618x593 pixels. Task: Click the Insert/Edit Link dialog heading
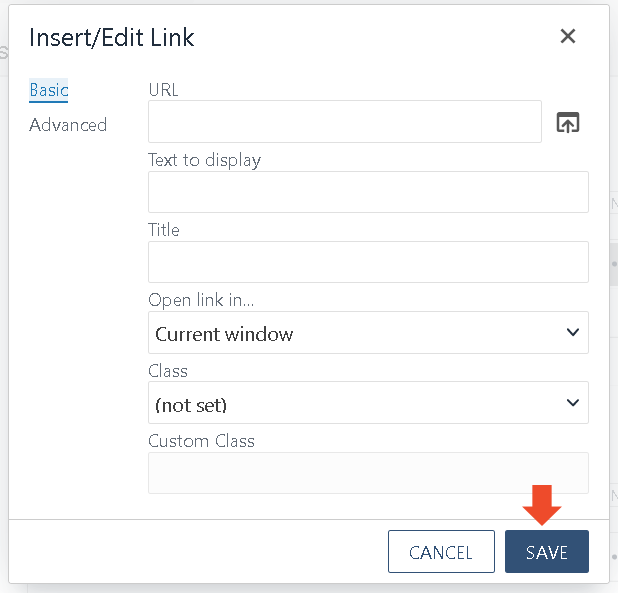point(112,37)
